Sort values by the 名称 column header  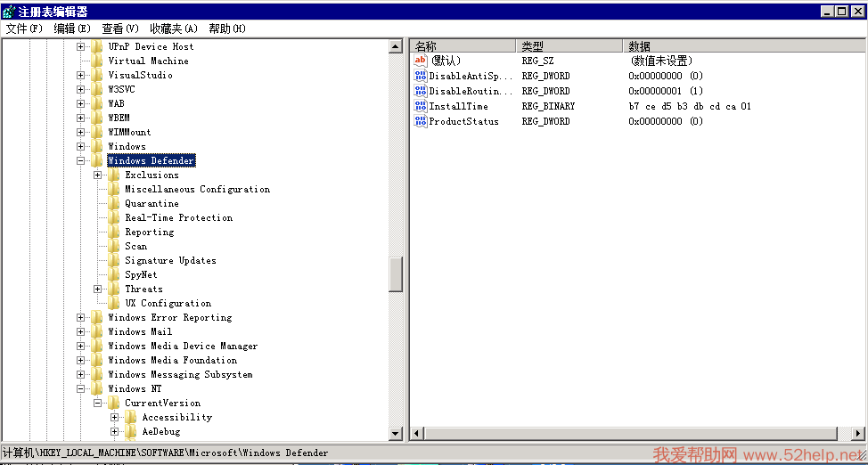463,46
